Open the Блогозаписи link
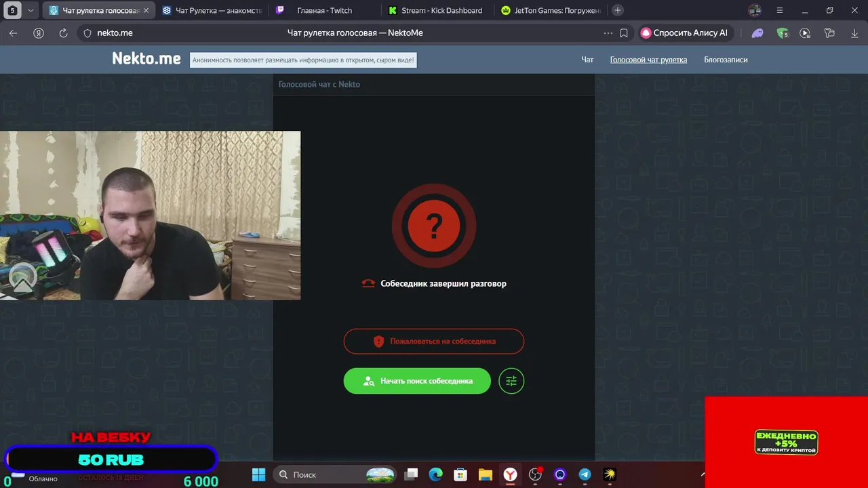The image size is (868, 488). pos(726,60)
